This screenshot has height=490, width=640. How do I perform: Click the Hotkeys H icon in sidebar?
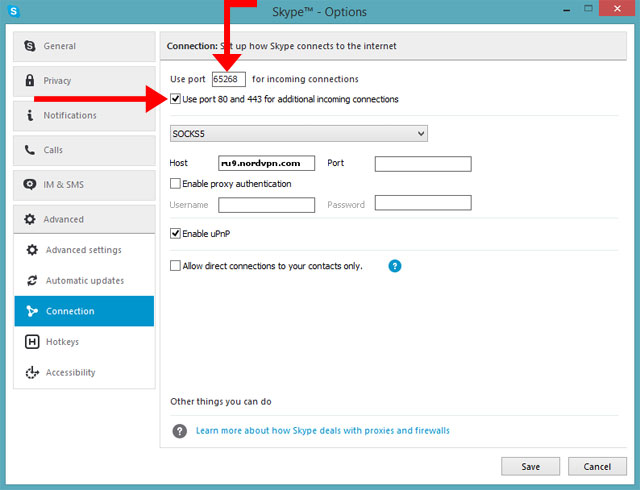coord(31,342)
